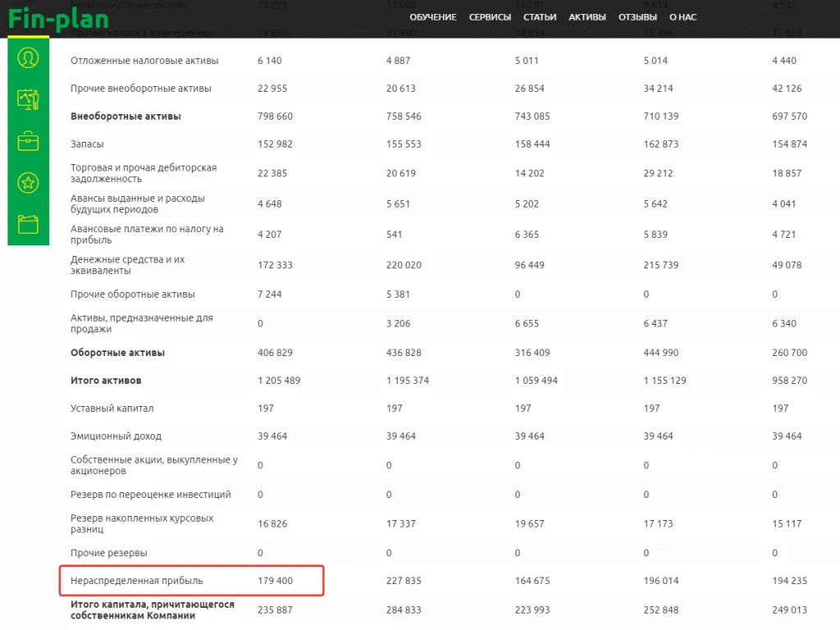840x630 pixels.
Task: Click the value "6 140" in the deferred tax assets row
Action: pyautogui.click(x=269, y=61)
